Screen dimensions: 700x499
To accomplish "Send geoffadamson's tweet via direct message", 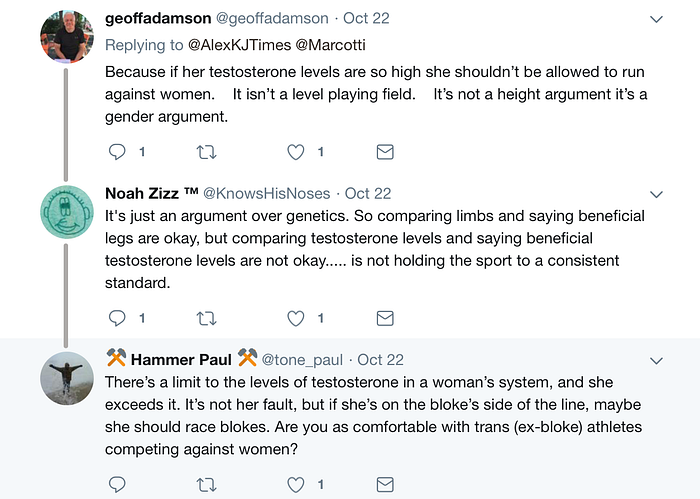I will pos(385,152).
